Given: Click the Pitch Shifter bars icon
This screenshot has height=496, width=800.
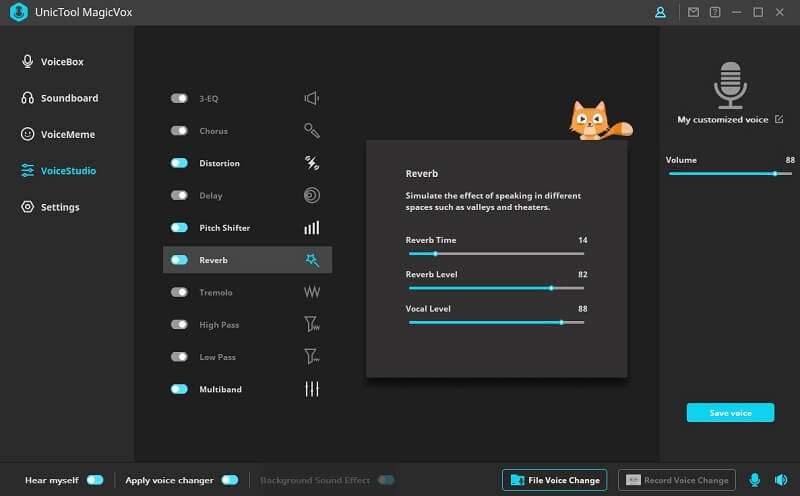Looking at the screenshot, I should 311,228.
